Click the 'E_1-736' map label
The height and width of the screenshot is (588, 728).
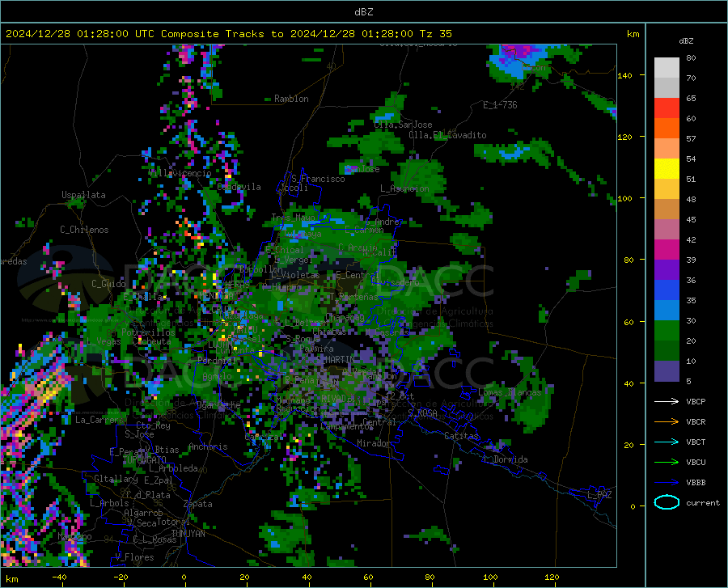(x=500, y=105)
